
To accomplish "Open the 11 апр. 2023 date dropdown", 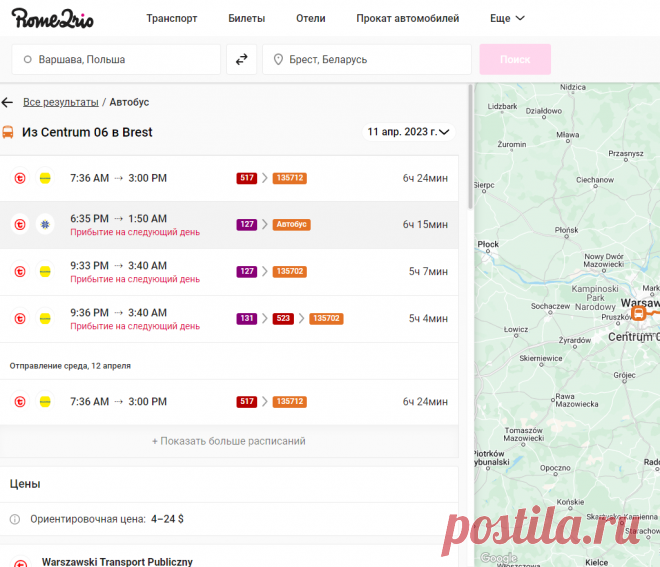I will pos(408,131).
